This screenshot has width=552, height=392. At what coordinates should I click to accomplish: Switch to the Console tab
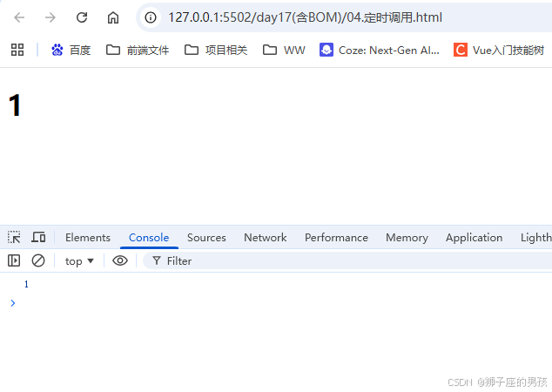click(x=149, y=238)
